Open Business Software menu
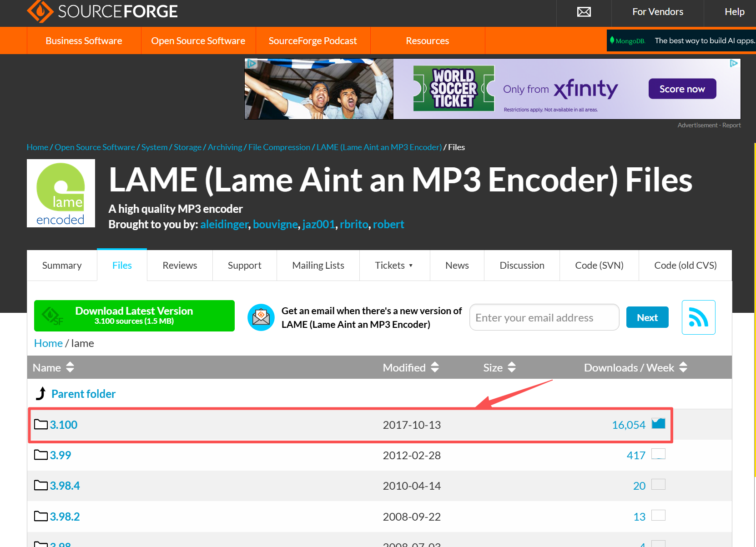 pos(84,40)
